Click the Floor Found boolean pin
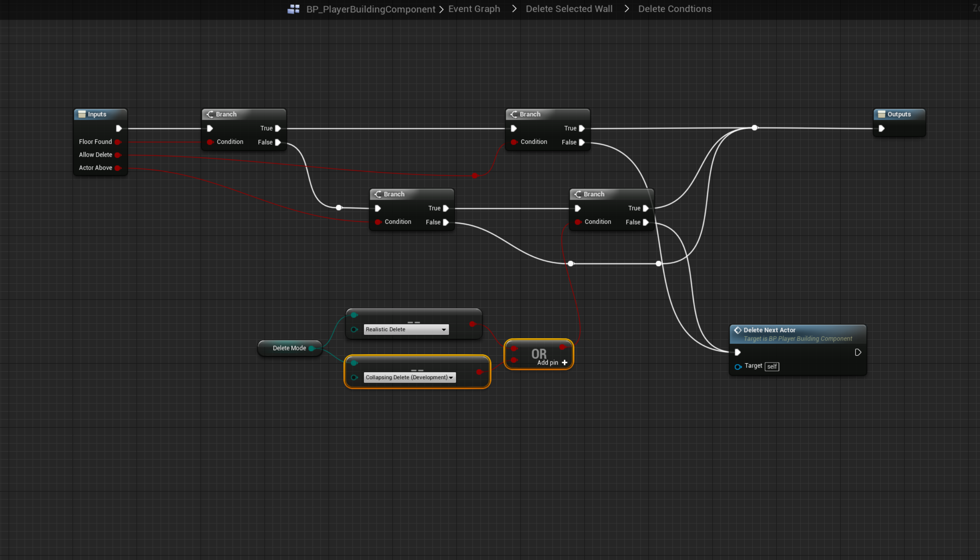 pyautogui.click(x=118, y=142)
